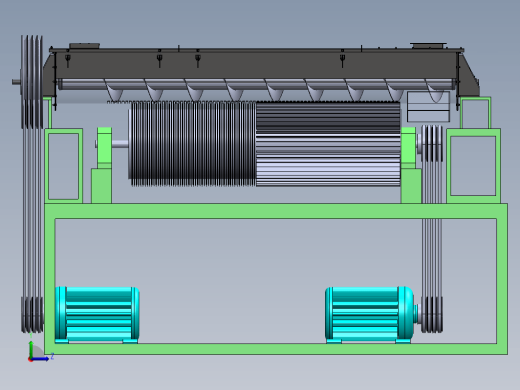This screenshot has height=390, width=520.
Task: Select the dark gray trough housing
Action: pos(257,63)
